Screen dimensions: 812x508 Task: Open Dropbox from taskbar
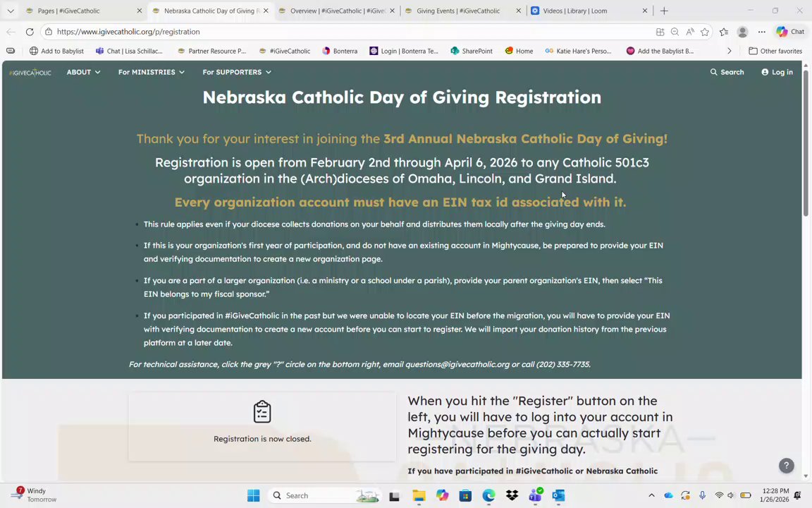click(x=512, y=495)
